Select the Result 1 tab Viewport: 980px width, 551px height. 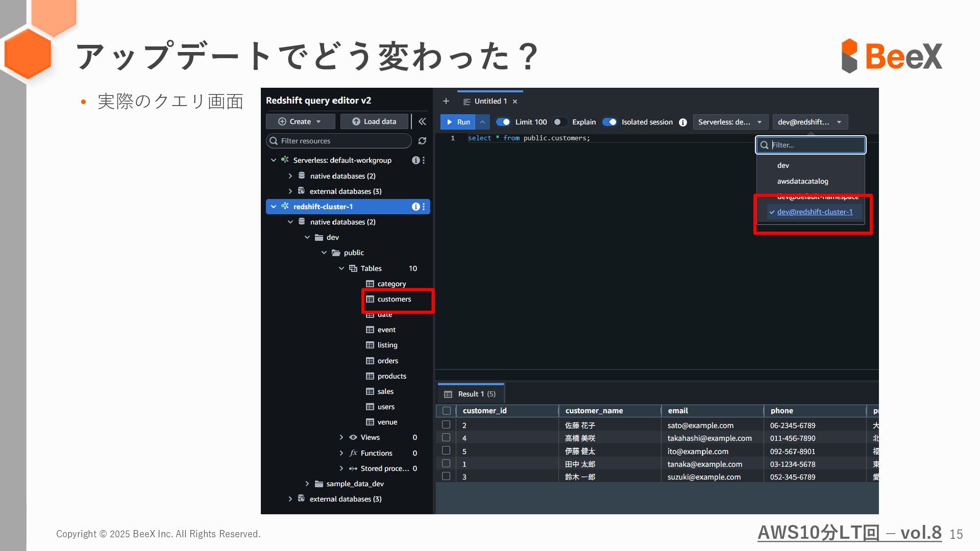pyautogui.click(x=471, y=394)
